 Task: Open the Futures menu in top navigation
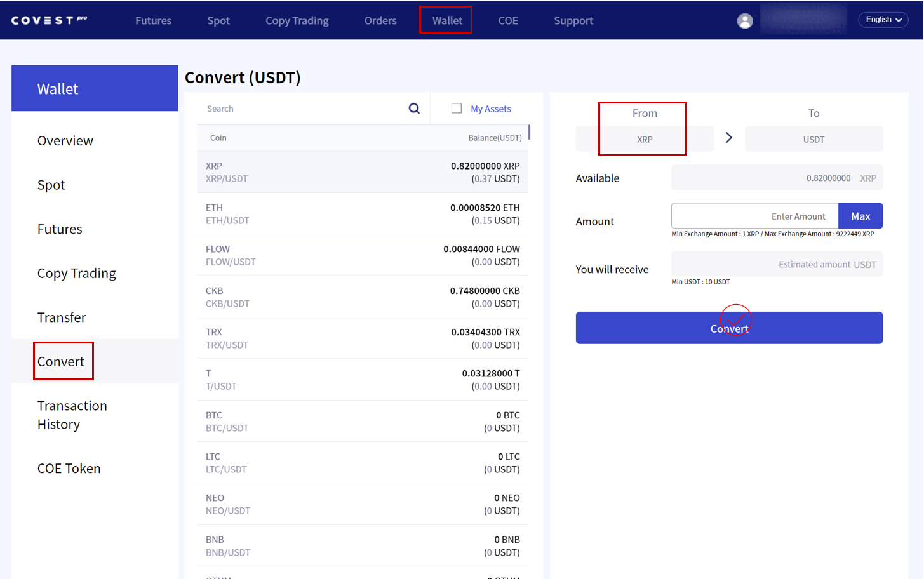tap(153, 21)
